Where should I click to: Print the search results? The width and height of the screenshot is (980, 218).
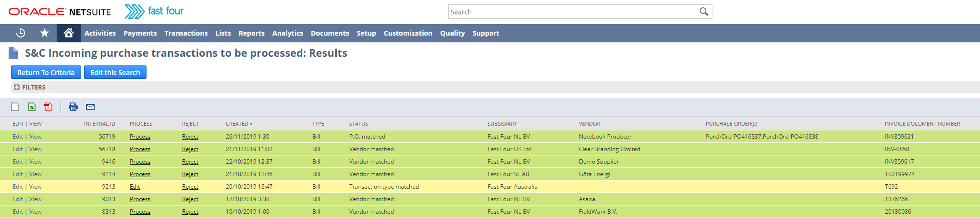point(73,107)
